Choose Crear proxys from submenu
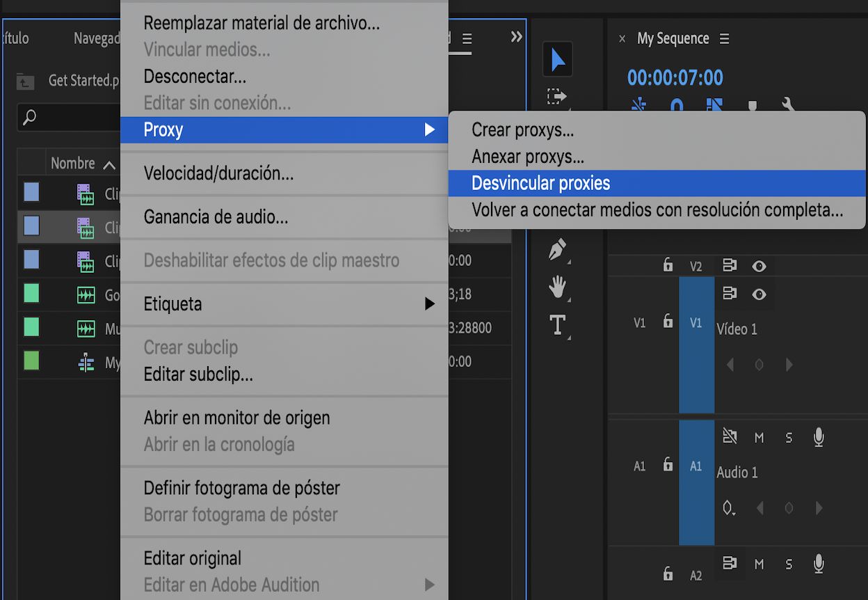This screenshot has height=600, width=868. pyautogui.click(x=522, y=129)
